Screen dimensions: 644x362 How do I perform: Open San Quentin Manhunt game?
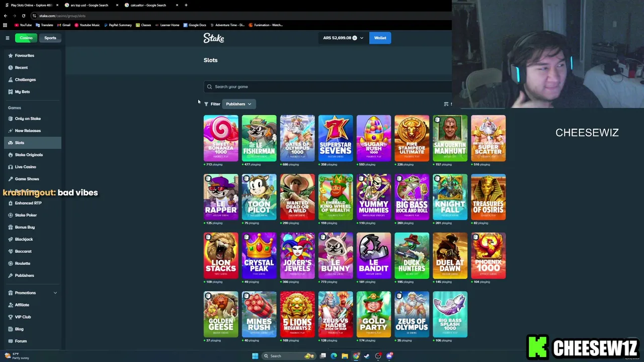click(x=450, y=138)
